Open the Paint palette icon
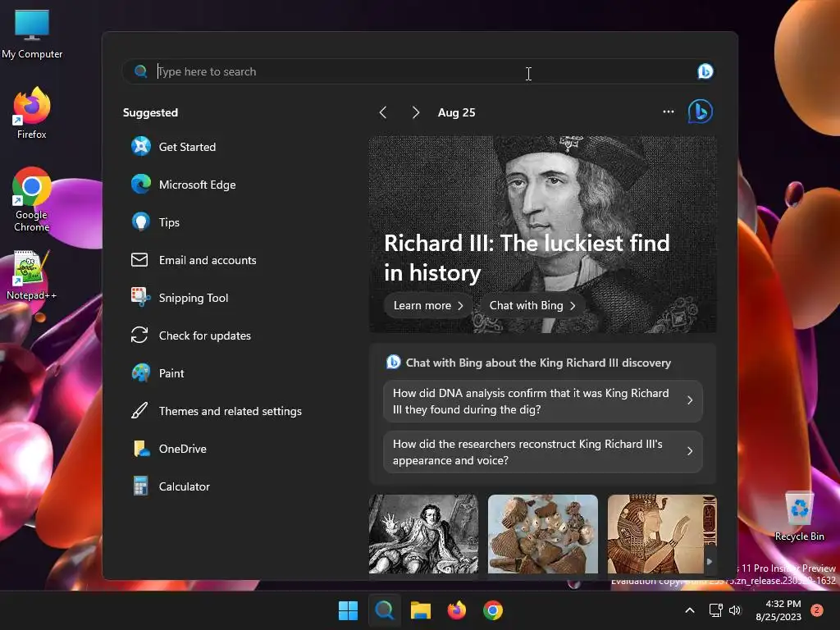Image resolution: width=840 pixels, height=630 pixels. pyautogui.click(x=141, y=373)
